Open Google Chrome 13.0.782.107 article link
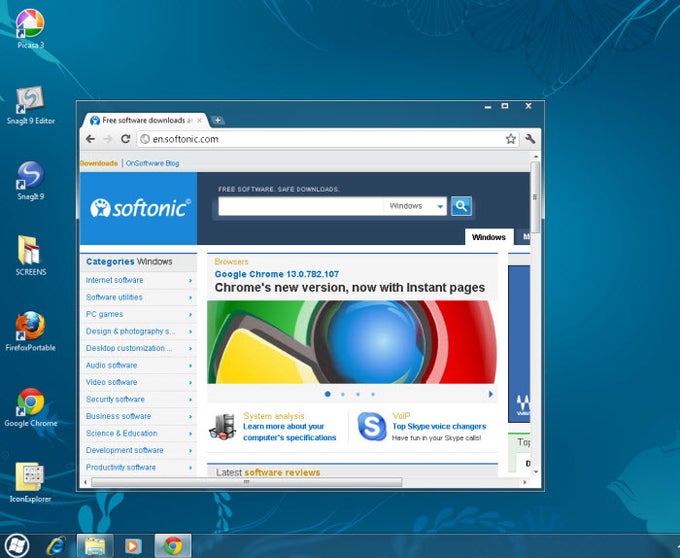680x558 pixels. (x=277, y=274)
